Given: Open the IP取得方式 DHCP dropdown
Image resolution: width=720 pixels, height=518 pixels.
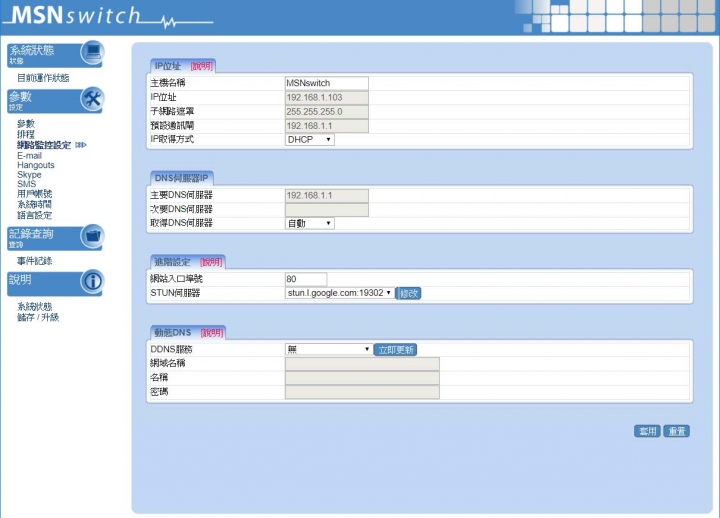Looking at the screenshot, I should pyautogui.click(x=309, y=140).
